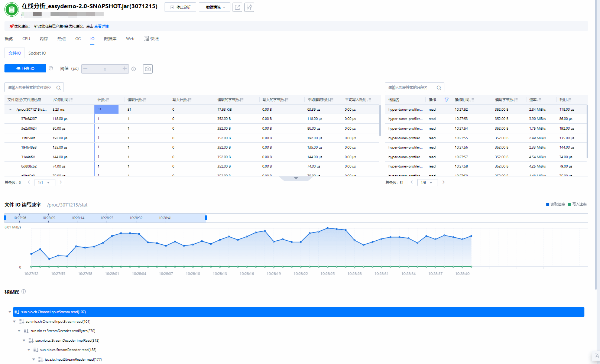Click help icon after threshold stepper

point(134,69)
